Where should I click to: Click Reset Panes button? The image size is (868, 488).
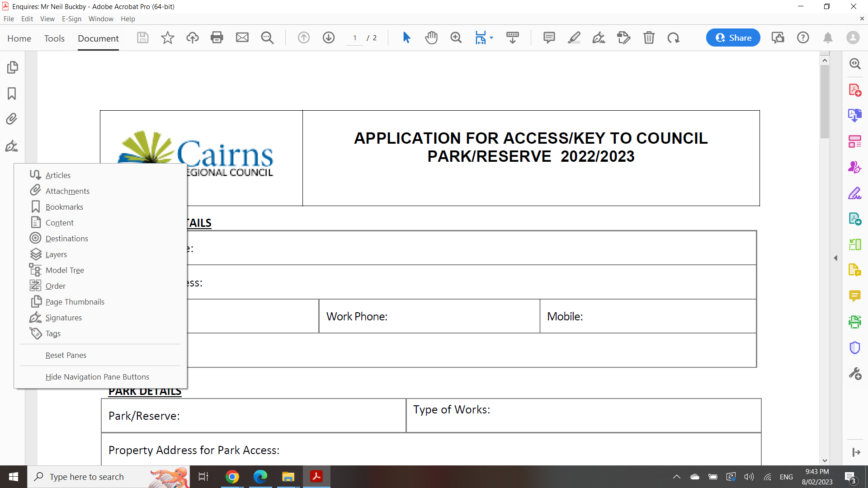click(66, 355)
